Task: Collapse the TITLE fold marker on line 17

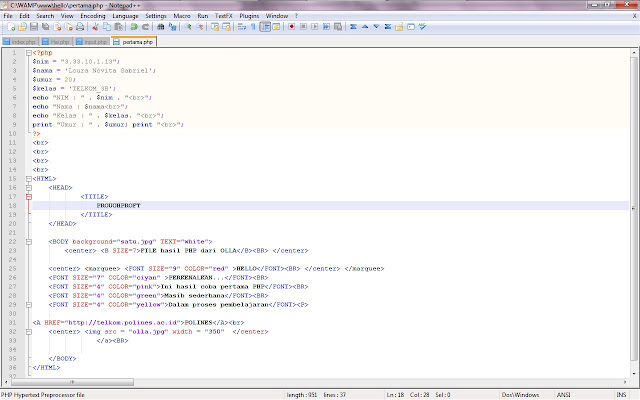Action: [30, 196]
